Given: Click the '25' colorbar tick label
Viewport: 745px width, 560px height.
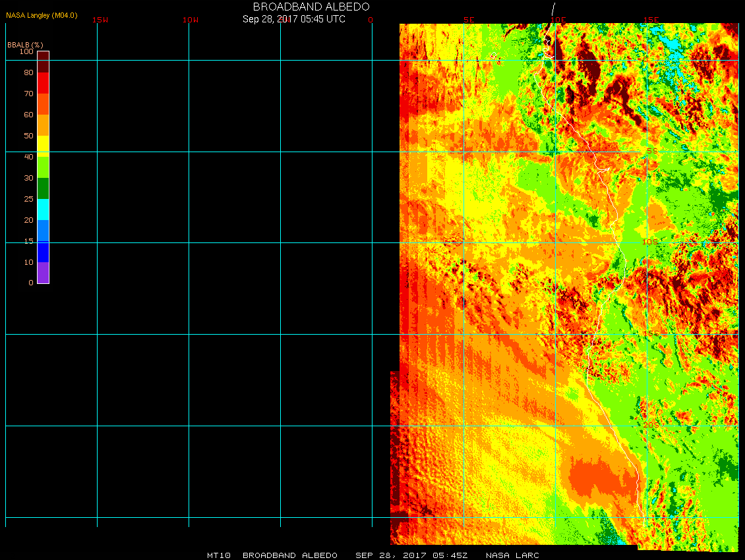Looking at the screenshot, I should (x=28, y=199).
